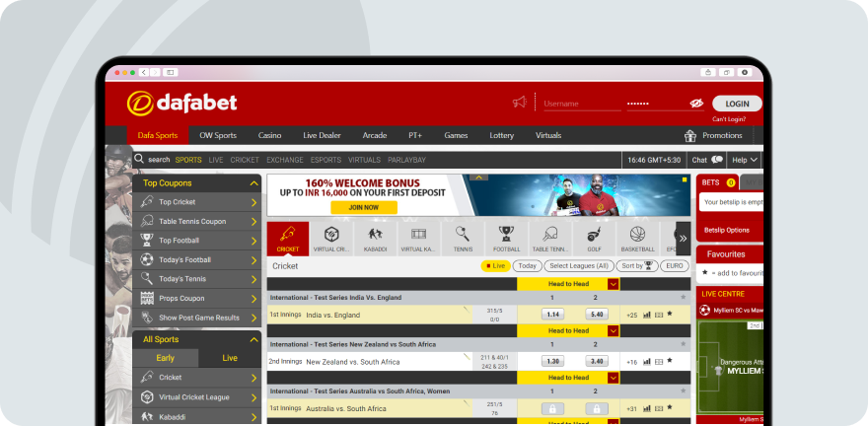The image size is (868, 426).
Task: Favourite the India vs. England match star
Action: [x=670, y=314]
